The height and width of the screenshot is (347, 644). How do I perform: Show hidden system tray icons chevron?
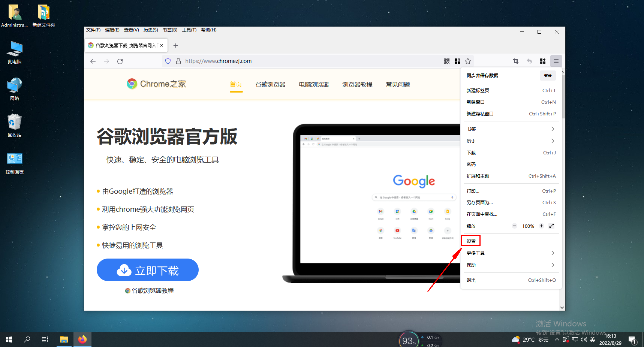tap(557, 340)
